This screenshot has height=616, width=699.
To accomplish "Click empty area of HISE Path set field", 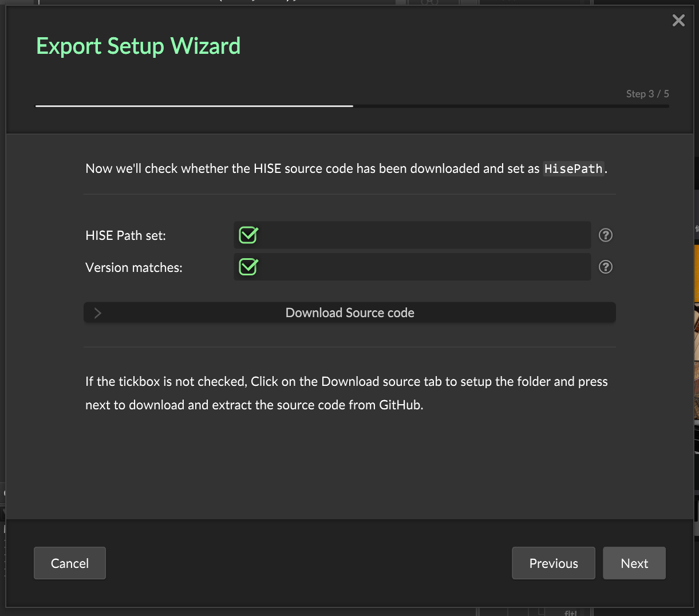I will (x=424, y=235).
